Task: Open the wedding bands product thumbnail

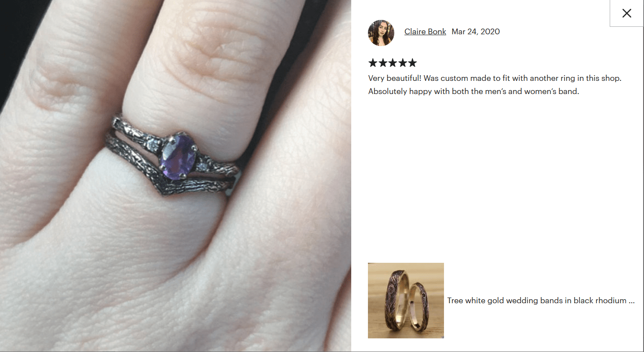Action: [x=406, y=301]
